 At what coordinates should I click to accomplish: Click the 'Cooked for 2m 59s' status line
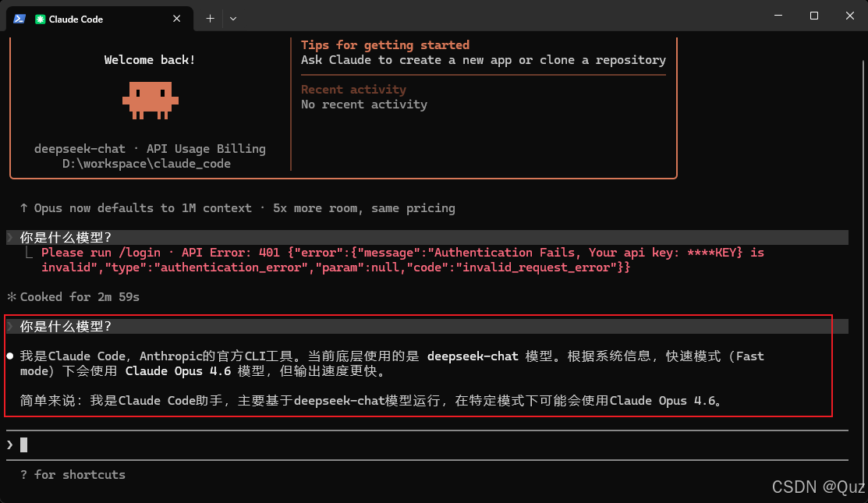coord(73,296)
